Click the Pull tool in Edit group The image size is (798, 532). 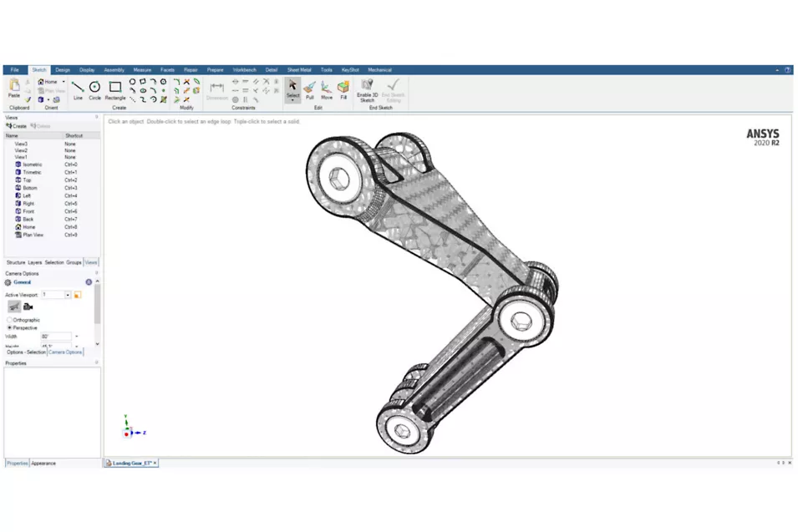(309, 88)
